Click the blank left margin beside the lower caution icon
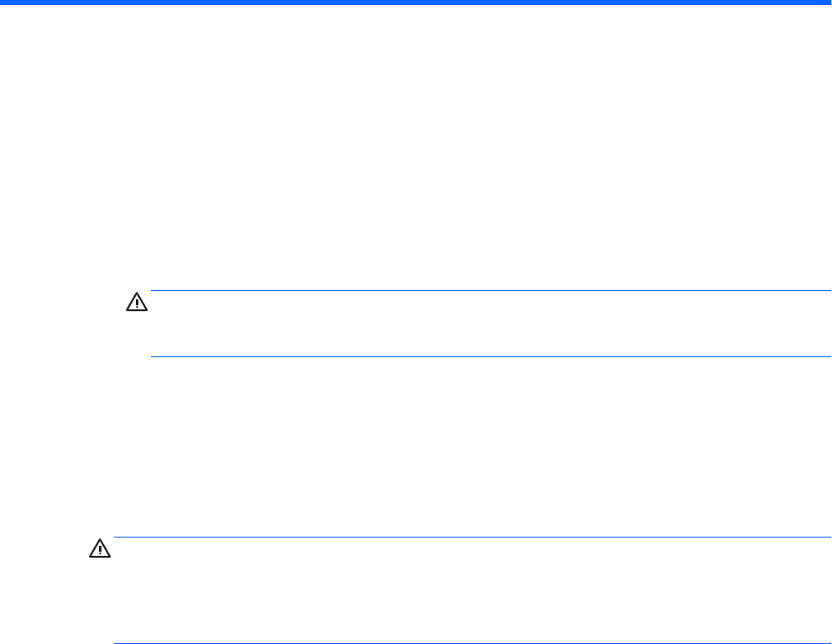 tap(42, 587)
